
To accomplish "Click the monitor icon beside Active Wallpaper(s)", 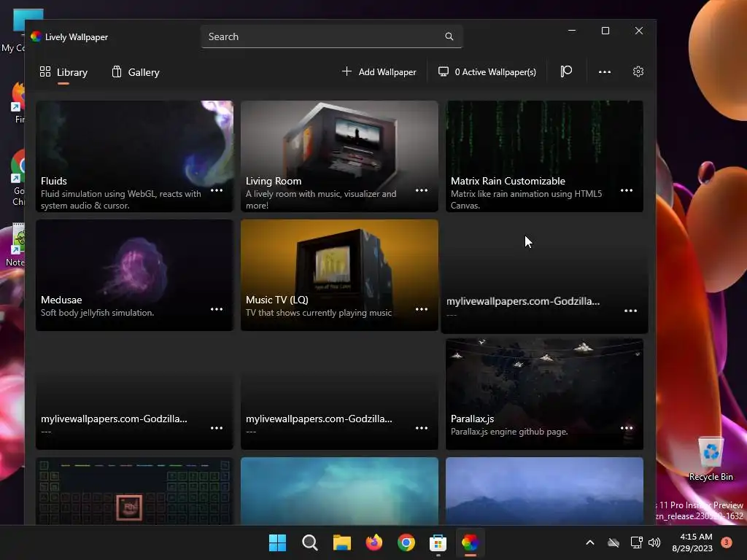I will point(444,71).
